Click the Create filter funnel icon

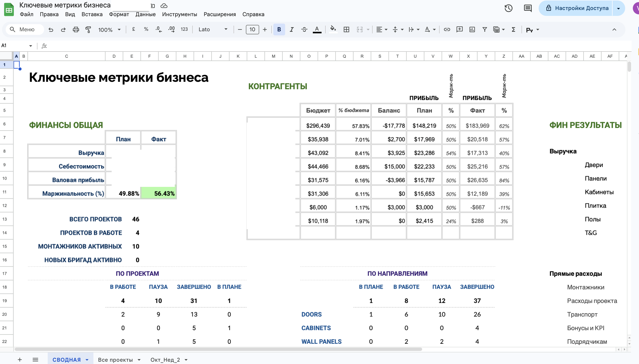tap(485, 29)
